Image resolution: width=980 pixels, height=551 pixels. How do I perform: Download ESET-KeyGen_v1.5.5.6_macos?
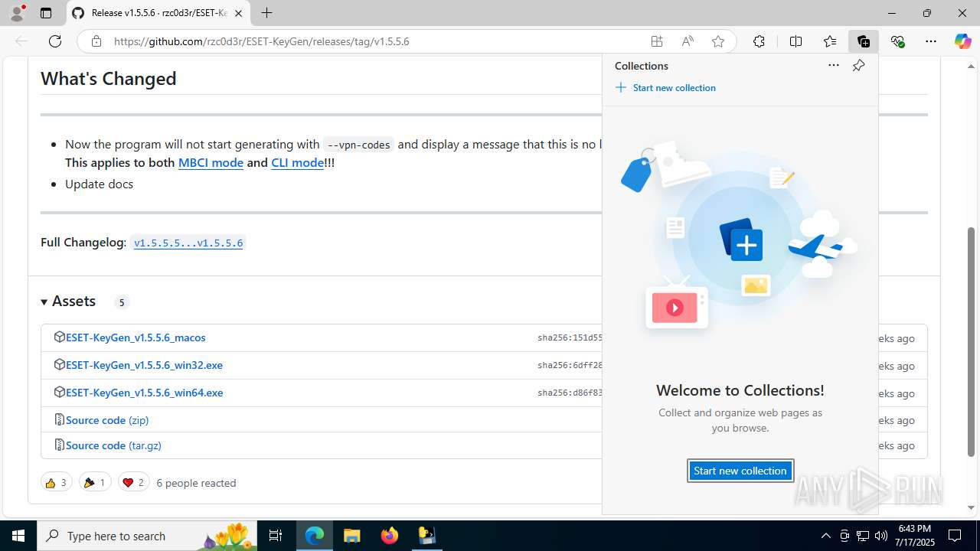(136, 337)
